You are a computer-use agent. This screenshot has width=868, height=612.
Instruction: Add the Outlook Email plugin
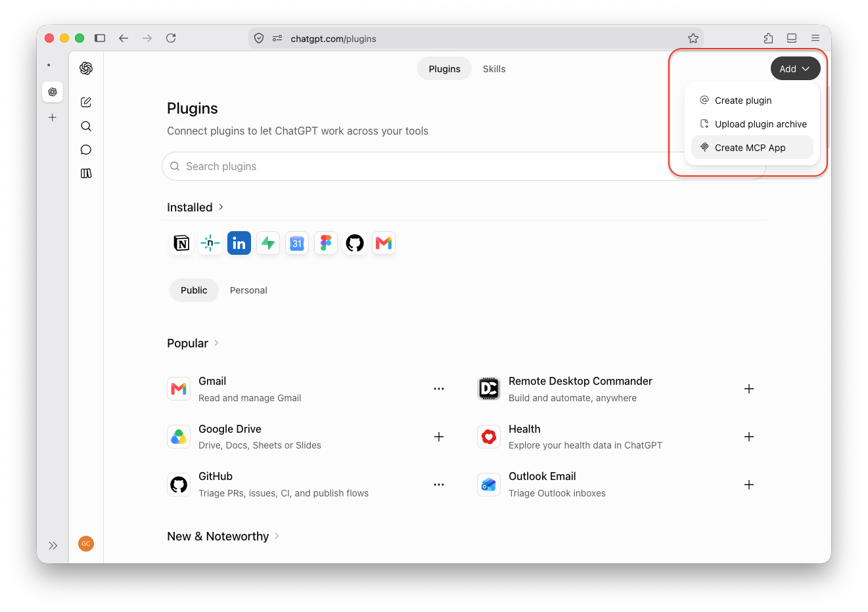tap(749, 485)
